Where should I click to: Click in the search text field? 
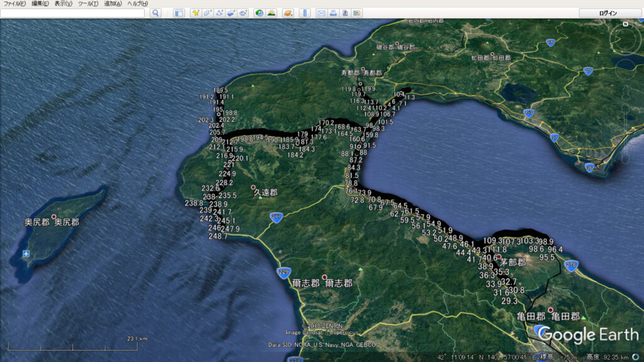(72, 13)
